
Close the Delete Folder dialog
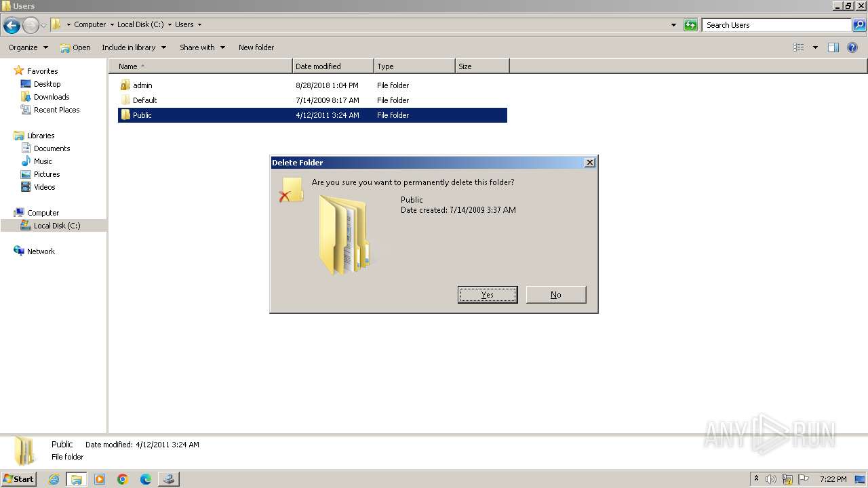coord(590,163)
